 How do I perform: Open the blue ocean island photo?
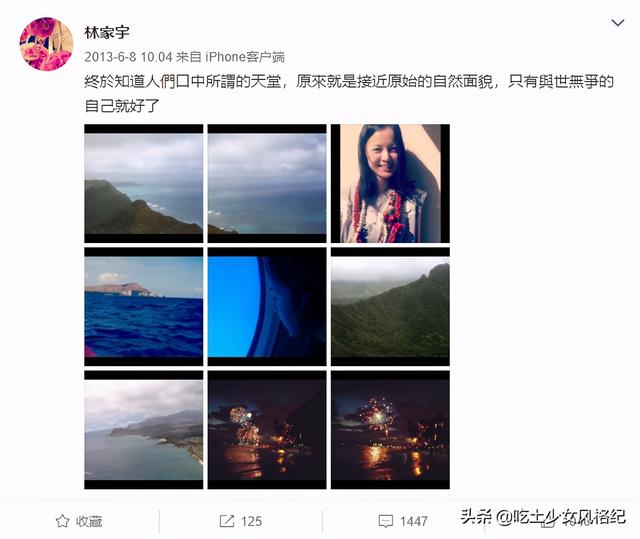(x=144, y=306)
